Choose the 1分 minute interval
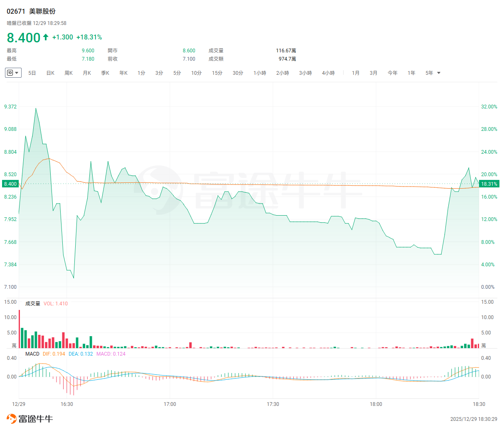Image resolution: width=504 pixels, height=430 pixels. click(141, 73)
